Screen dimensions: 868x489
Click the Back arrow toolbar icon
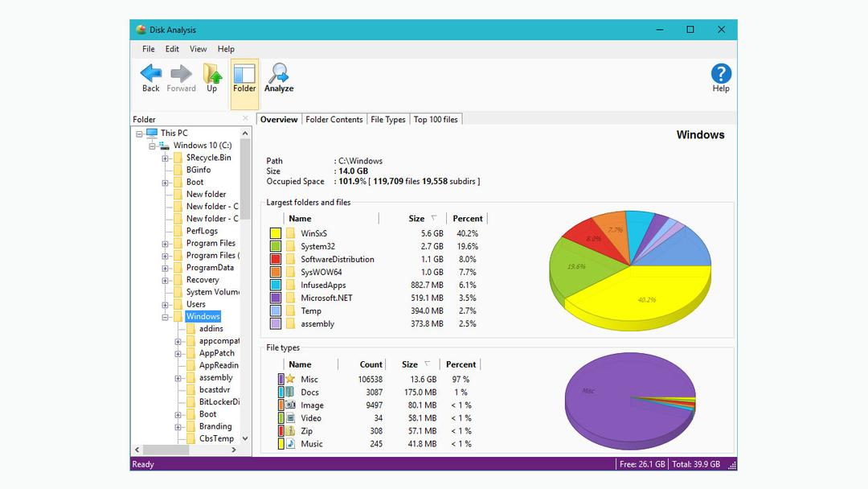tap(150, 74)
